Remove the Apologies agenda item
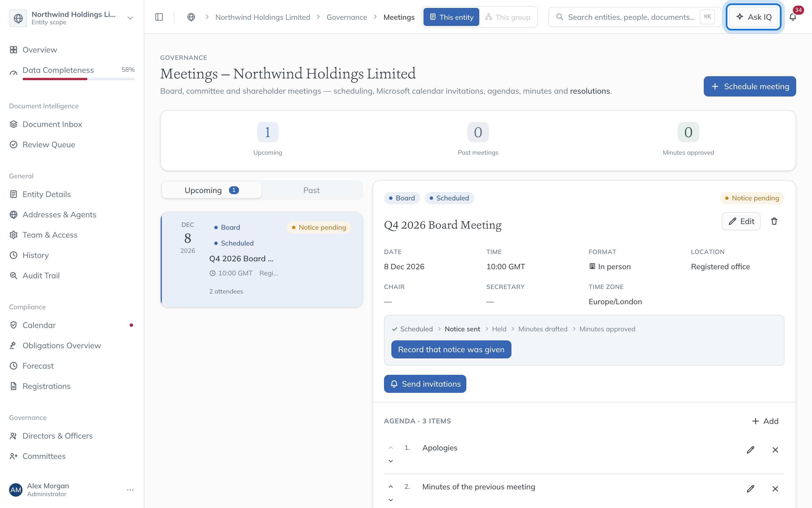Screen dimensions: 812x508 pos(775,450)
